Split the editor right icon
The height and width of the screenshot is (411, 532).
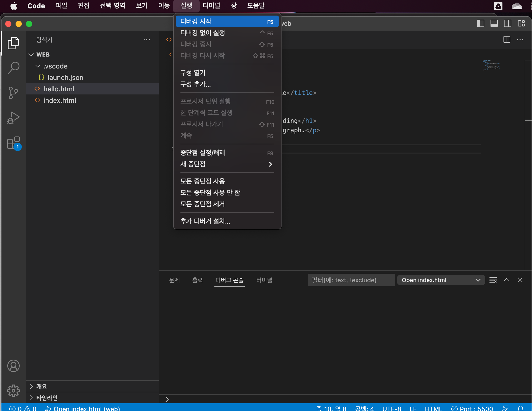507,40
